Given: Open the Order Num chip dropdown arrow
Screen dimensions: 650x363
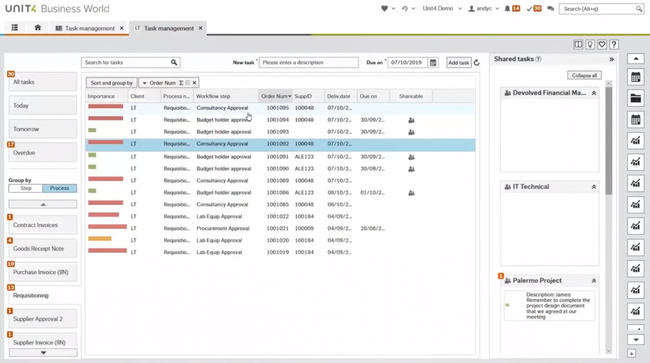Looking at the screenshot, I should 144,83.
